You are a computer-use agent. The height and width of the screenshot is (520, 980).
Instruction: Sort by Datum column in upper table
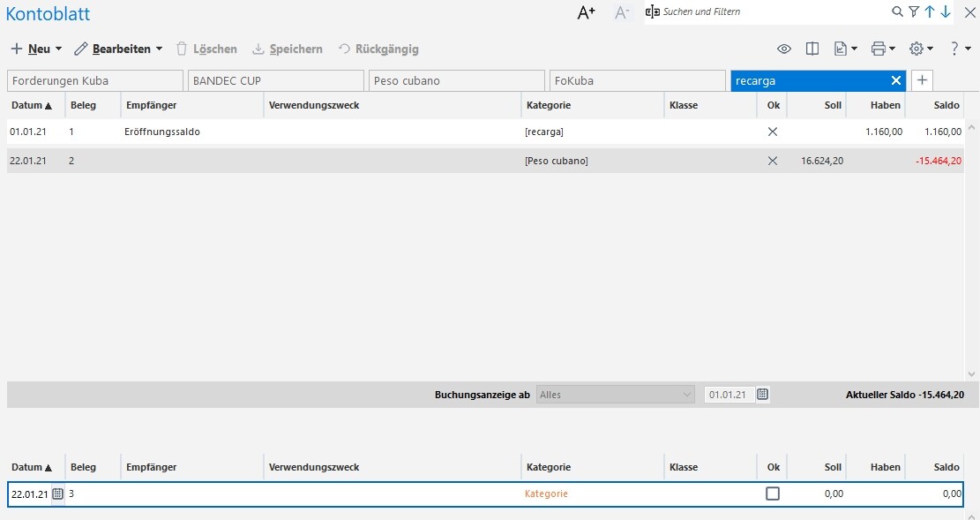click(32, 105)
